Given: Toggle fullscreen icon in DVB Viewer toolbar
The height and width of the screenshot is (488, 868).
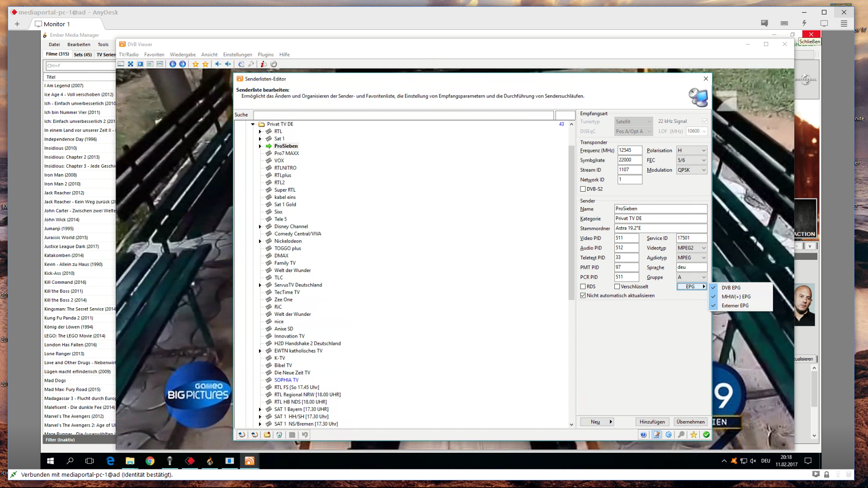Looking at the screenshot, I should point(131,64).
